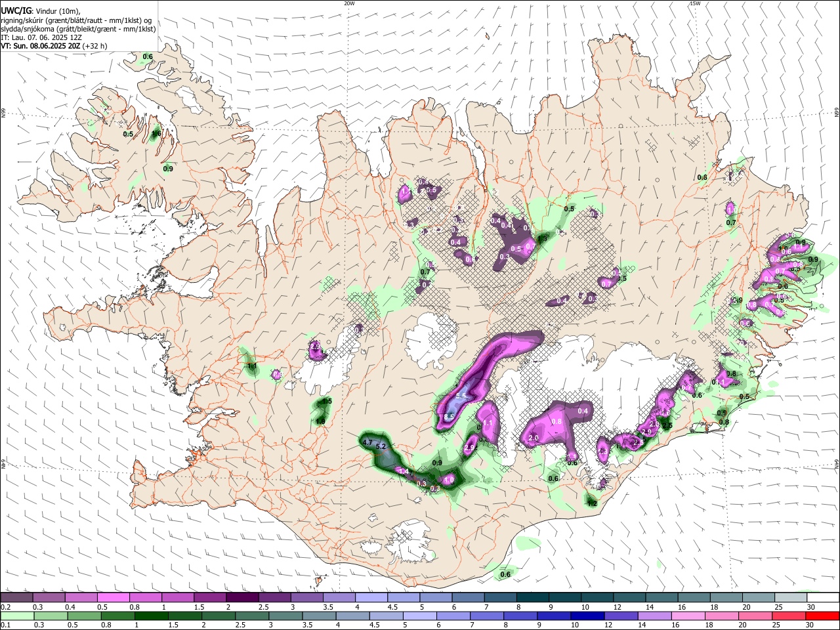This screenshot has width=840, height=630.
Task: Click the '5.2' rain value on the map
Action: click(381, 446)
